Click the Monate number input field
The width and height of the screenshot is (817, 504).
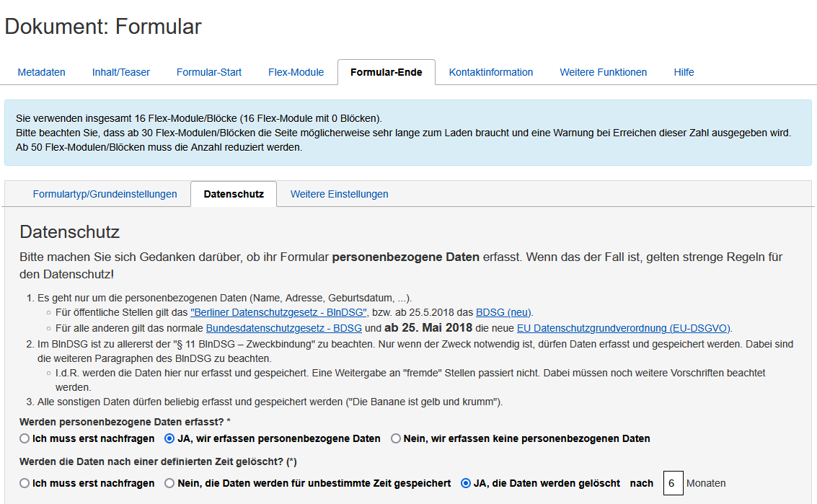click(673, 483)
